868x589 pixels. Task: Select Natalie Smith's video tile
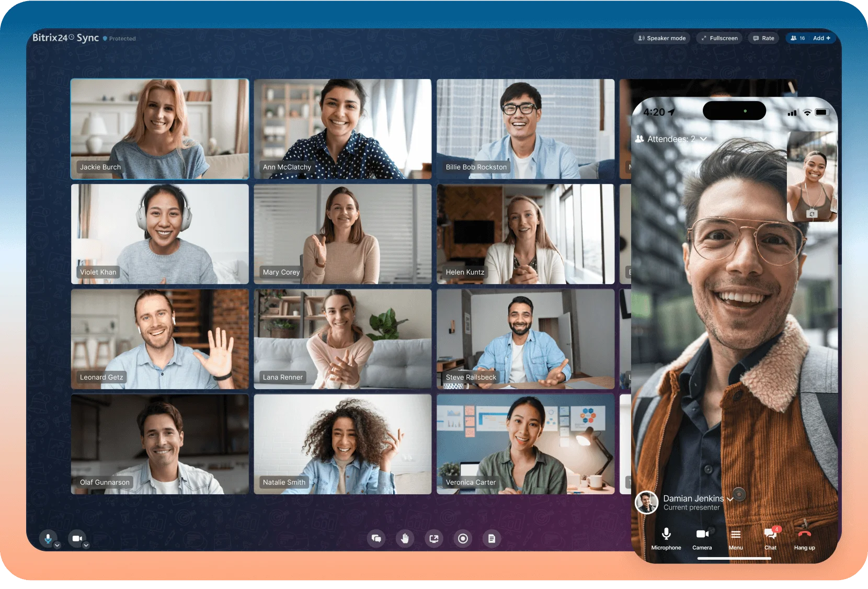pyautogui.click(x=342, y=444)
